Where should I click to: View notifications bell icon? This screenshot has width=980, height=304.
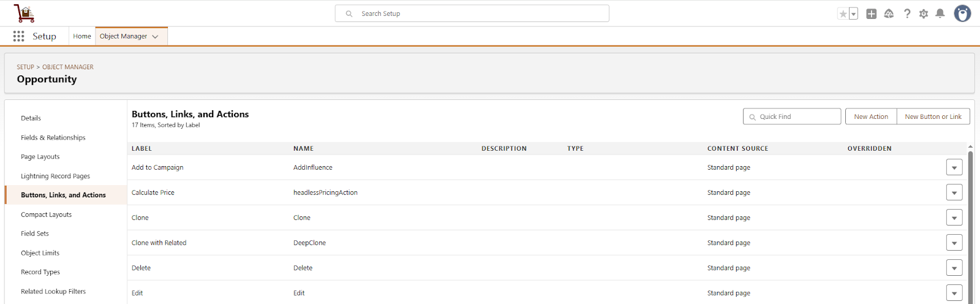pyautogui.click(x=940, y=13)
